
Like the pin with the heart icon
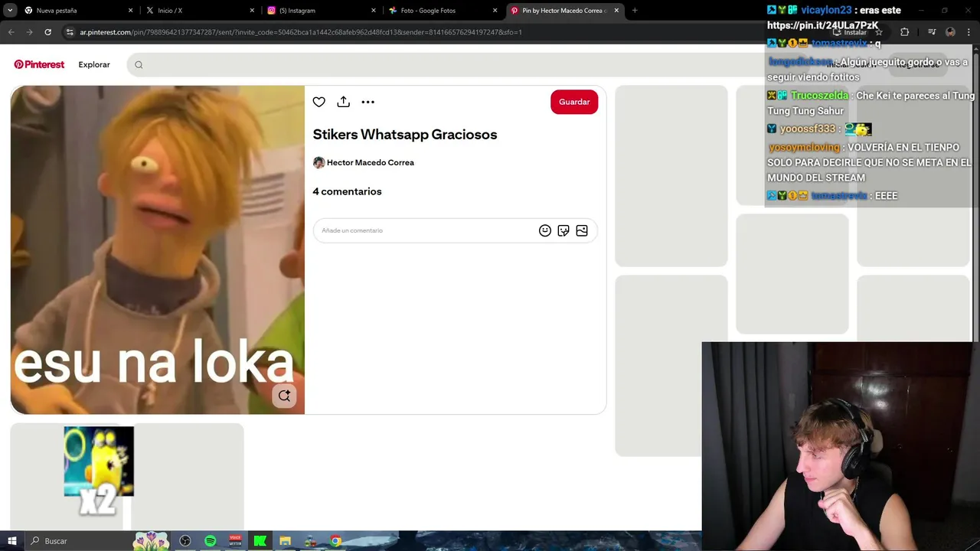tap(319, 102)
